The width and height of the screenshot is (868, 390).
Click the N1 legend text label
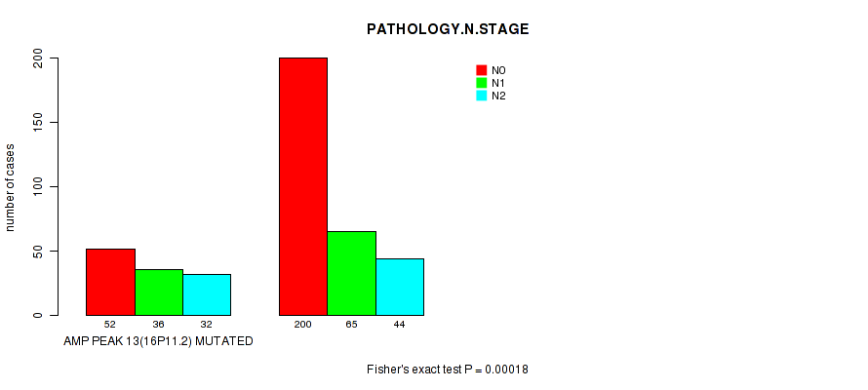click(x=498, y=83)
